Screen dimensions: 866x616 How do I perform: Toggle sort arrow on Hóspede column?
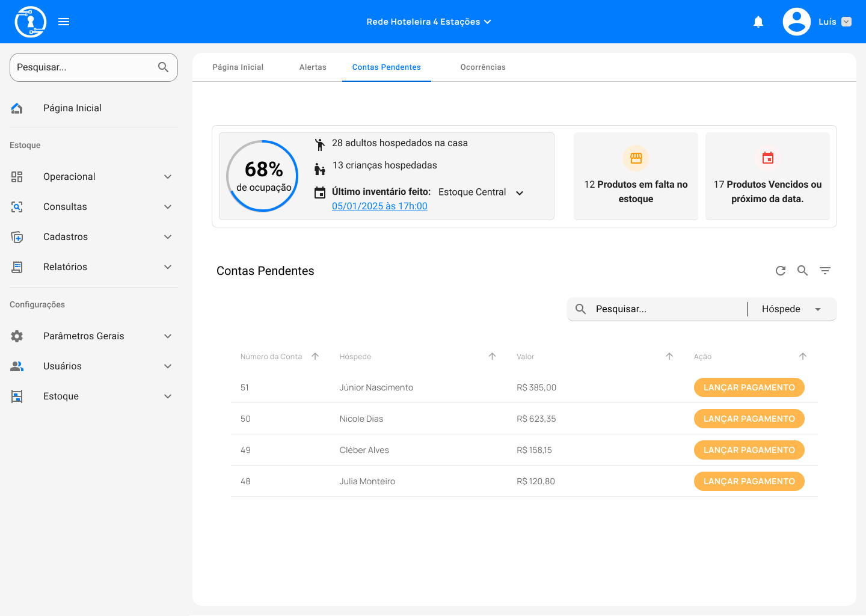tap(492, 356)
